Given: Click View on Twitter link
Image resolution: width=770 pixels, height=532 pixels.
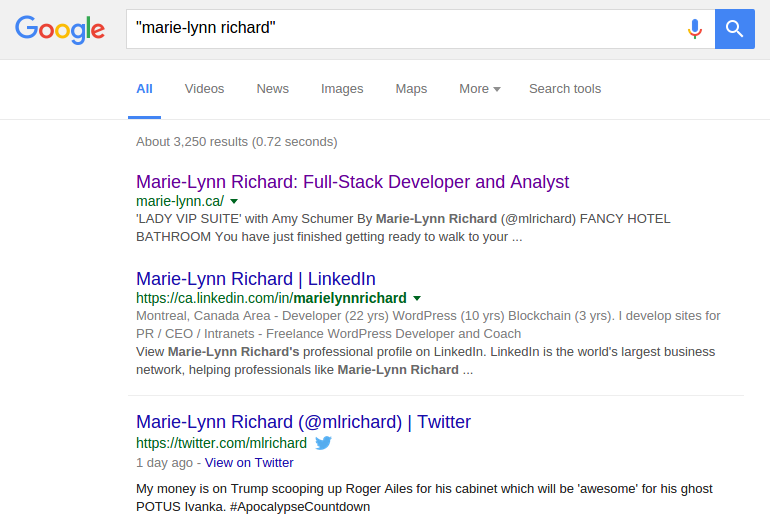Looking at the screenshot, I should click(249, 463).
